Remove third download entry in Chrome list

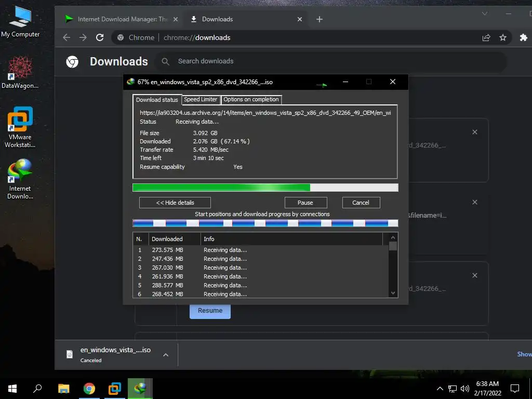475,275
